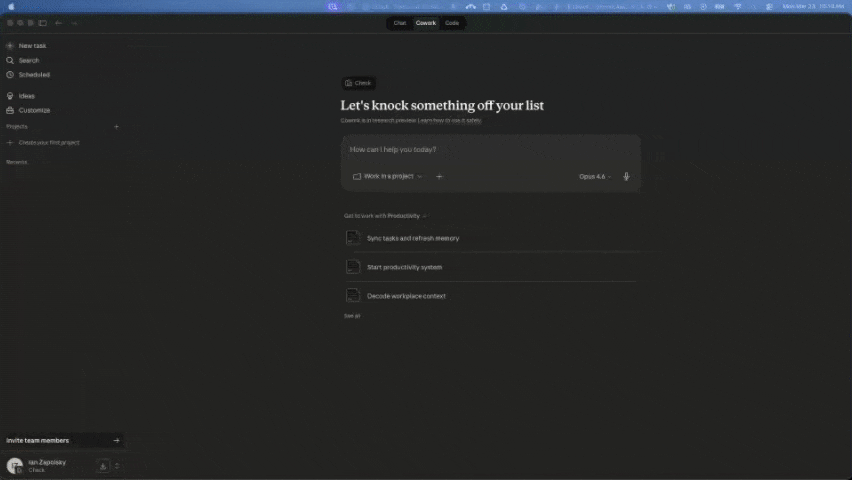Click the Check workspace chip above the heading
Screen dimensions: 852x480
click(x=358, y=83)
